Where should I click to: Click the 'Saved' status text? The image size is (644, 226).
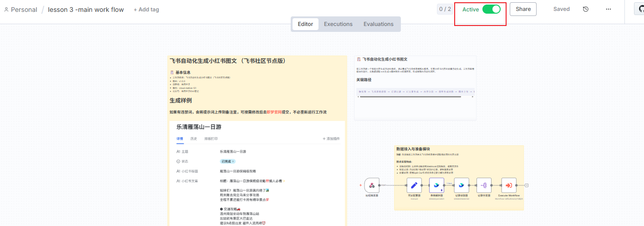pyautogui.click(x=561, y=9)
